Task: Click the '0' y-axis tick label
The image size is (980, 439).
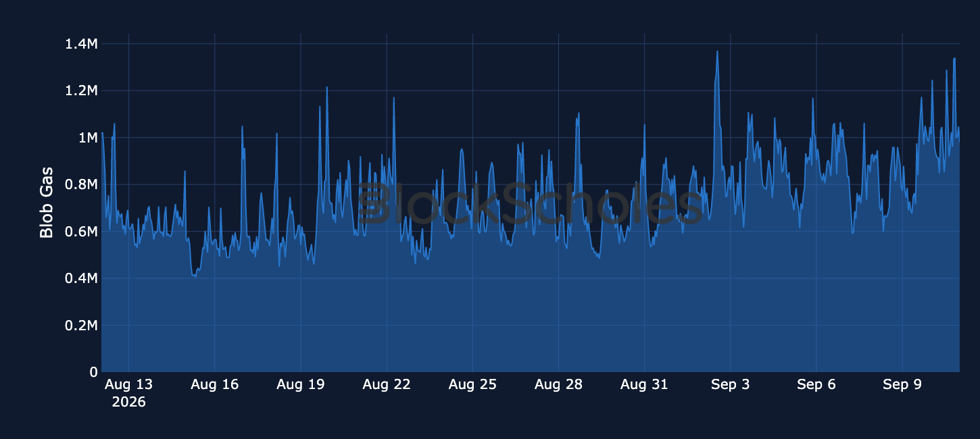Action: (x=94, y=372)
